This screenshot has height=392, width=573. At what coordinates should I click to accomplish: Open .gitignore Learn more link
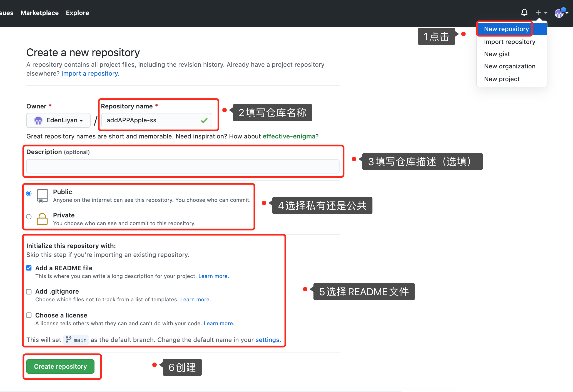[x=196, y=299]
